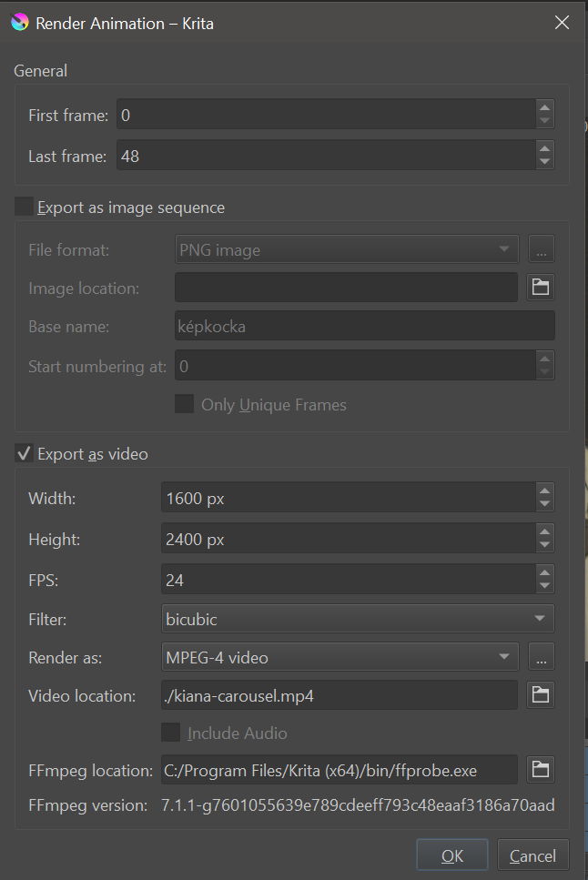Decrease FPS value with down arrow
Screen dimensions: 588x880
[x=544, y=586]
